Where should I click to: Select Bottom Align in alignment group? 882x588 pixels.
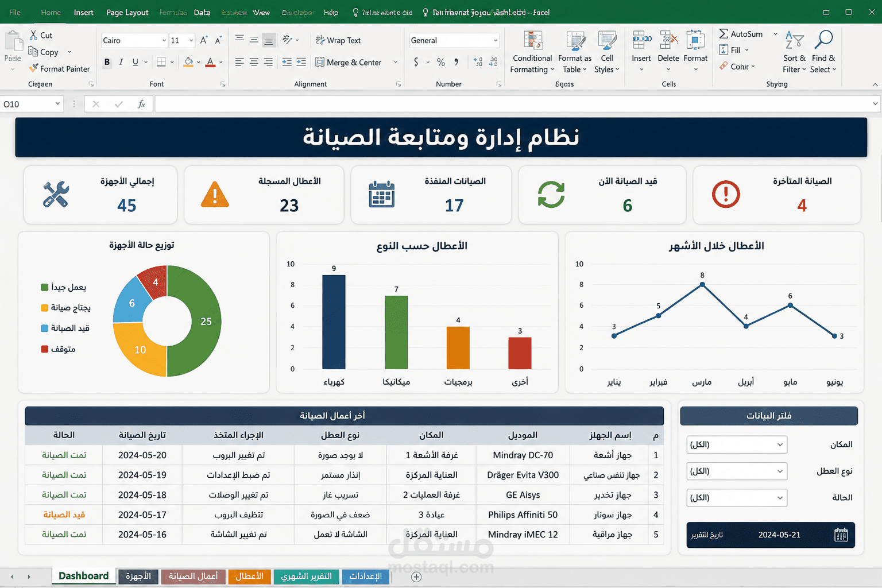268,40
